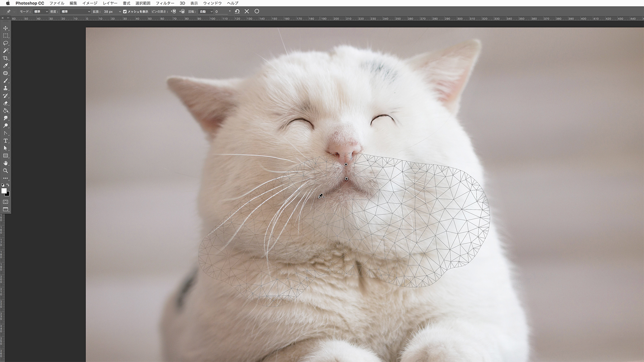Swap foreground and background colors
The width and height of the screenshot is (644, 362).
tap(8, 185)
